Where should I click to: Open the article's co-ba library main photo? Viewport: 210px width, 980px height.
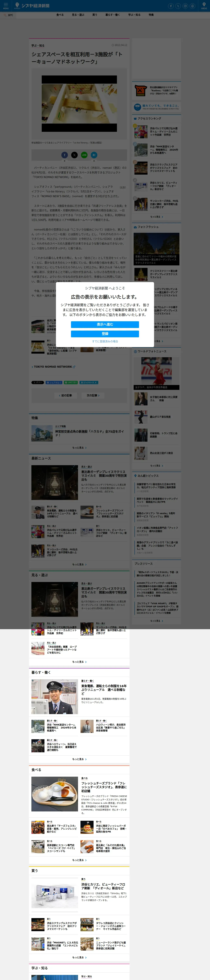point(79,104)
